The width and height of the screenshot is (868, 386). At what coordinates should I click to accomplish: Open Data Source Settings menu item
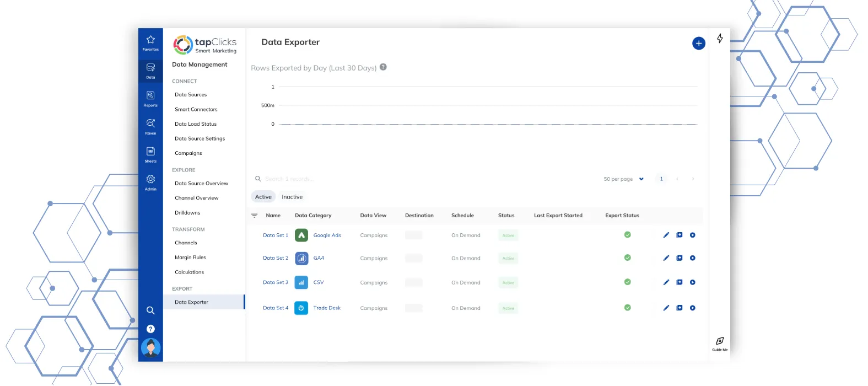tap(200, 138)
